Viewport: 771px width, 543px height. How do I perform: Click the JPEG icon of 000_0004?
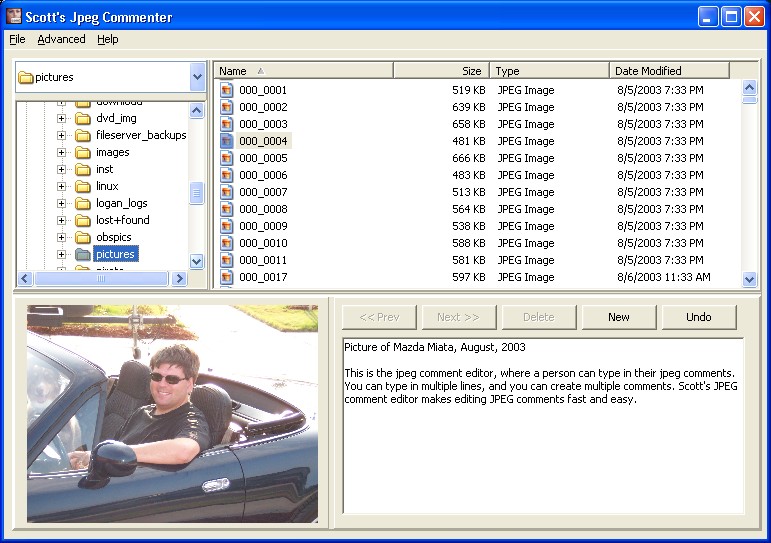pyautogui.click(x=226, y=141)
